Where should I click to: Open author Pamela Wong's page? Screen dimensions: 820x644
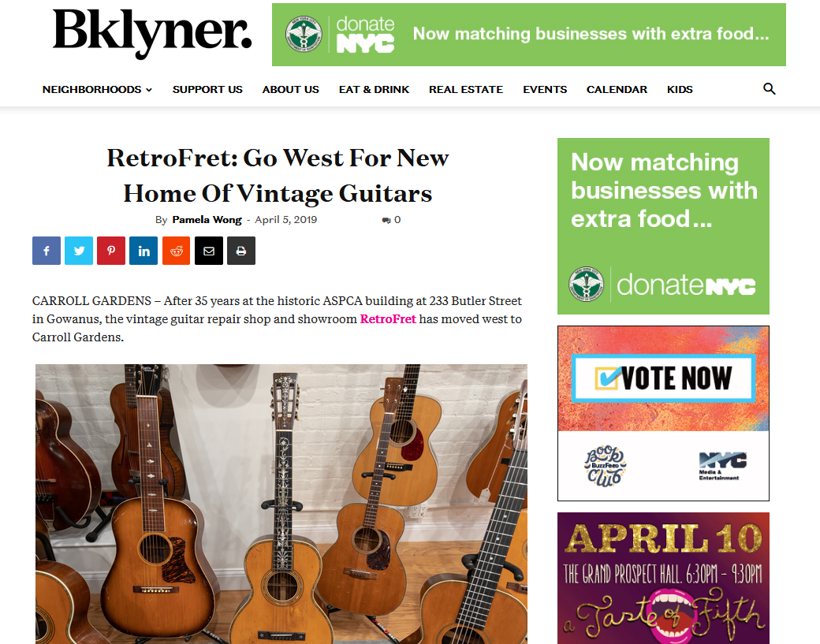click(x=207, y=220)
